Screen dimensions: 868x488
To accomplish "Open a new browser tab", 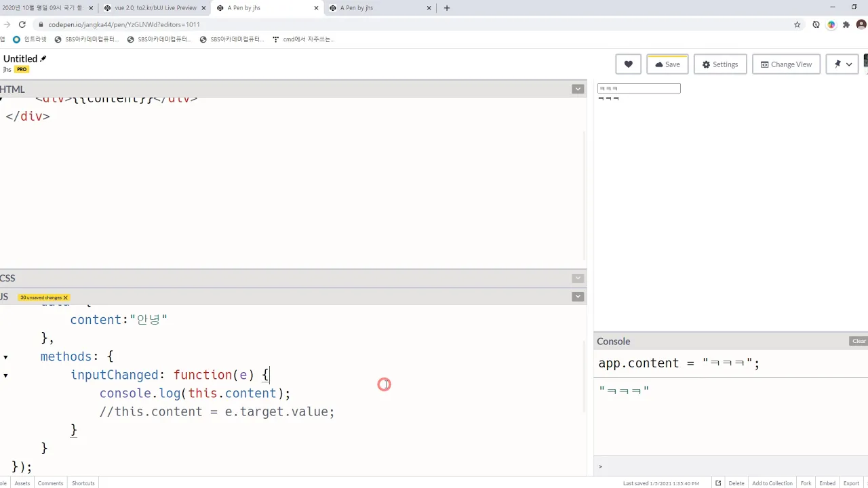I will (x=446, y=8).
